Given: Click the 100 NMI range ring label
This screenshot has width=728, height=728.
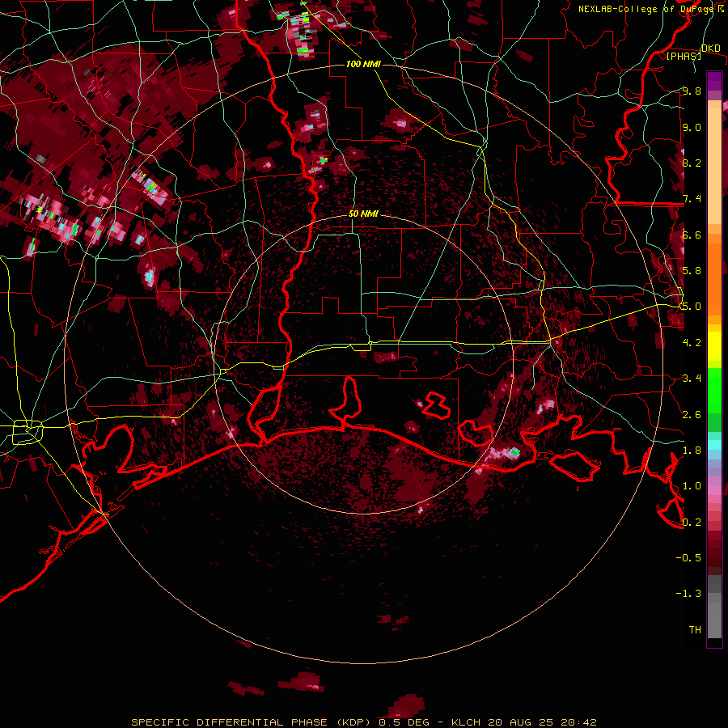Looking at the screenshot, I should (363, 64).
